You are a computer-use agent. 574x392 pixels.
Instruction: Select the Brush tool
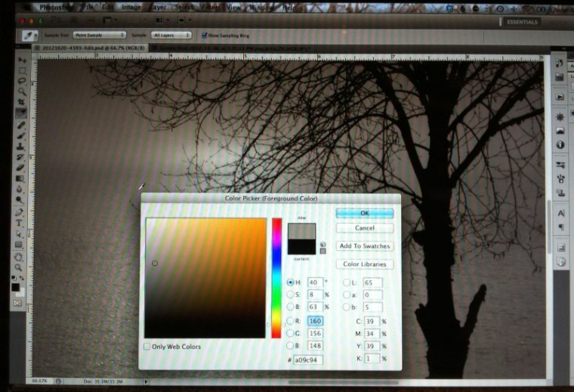point(21,136)
